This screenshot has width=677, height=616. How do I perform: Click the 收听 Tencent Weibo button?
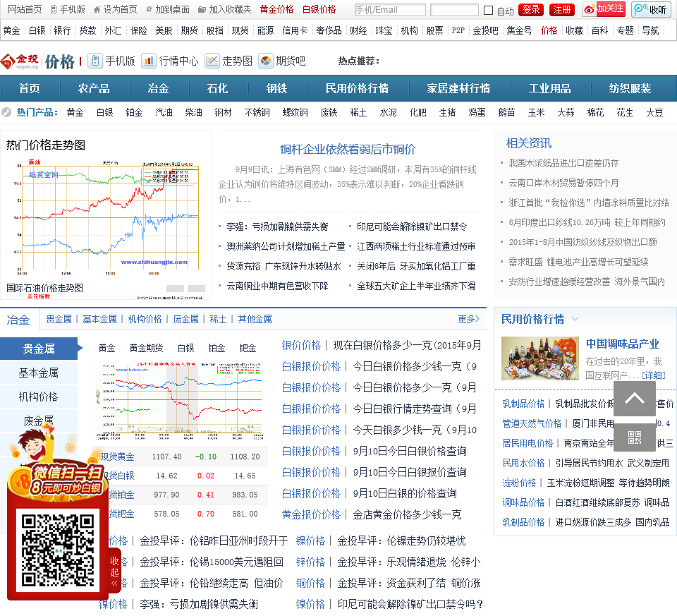651,9
